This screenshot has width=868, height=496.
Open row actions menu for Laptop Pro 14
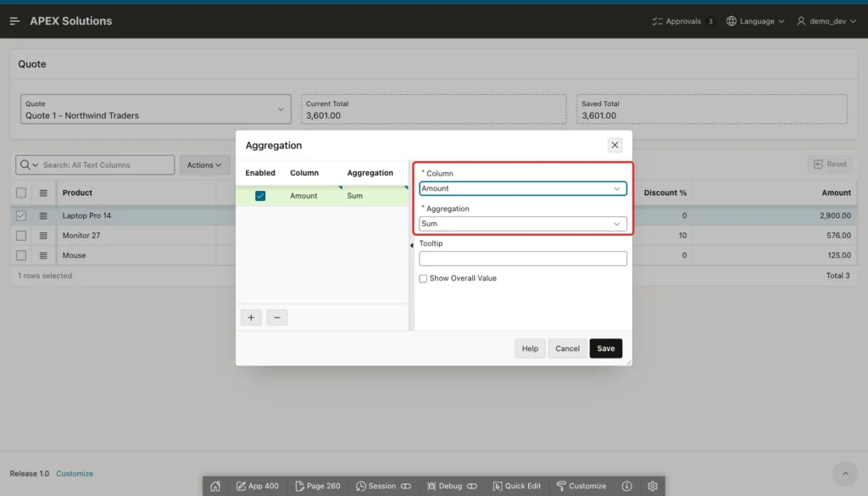[x=43, y=215]
